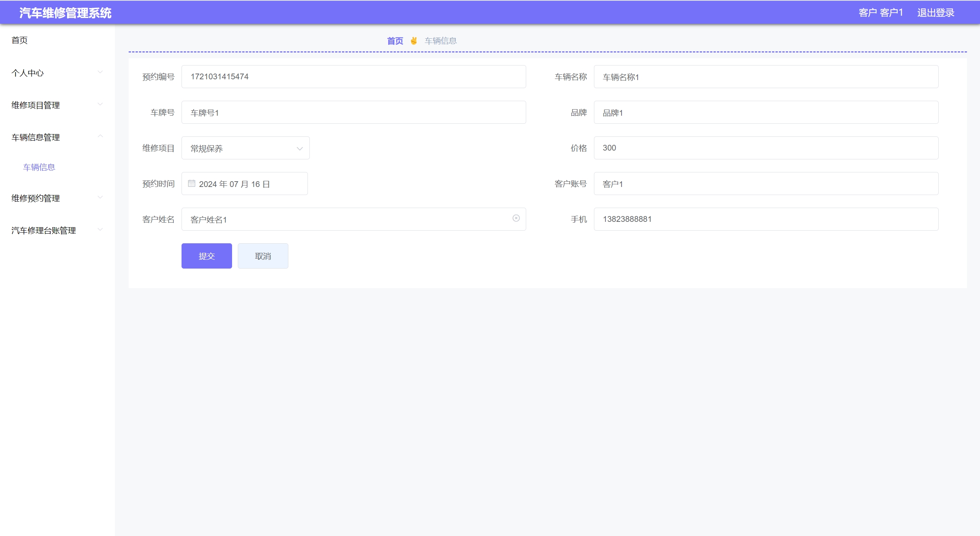Click the 取消 cancel button
This screenshot has height=536, width=980.
point(263,256)
